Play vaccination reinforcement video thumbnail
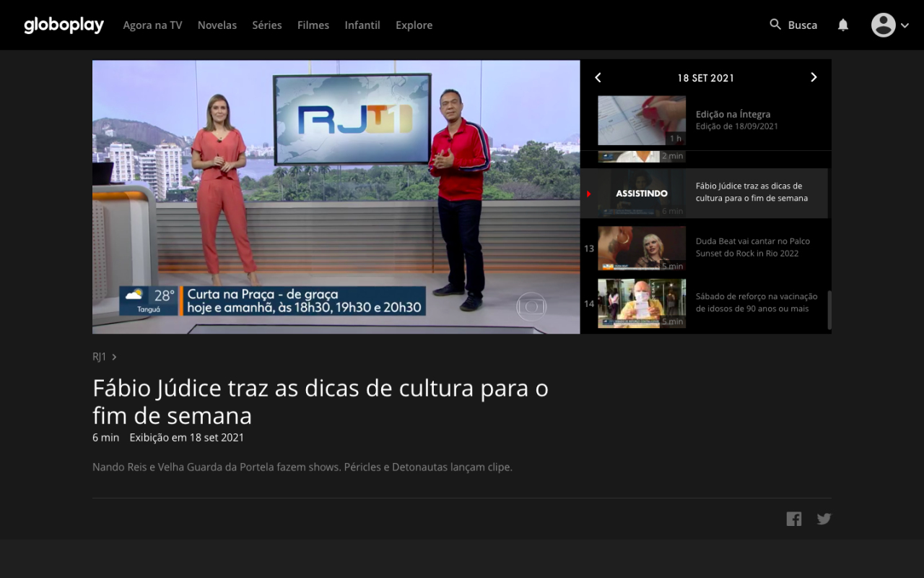924x578 pixels. (x=642, y=303)
